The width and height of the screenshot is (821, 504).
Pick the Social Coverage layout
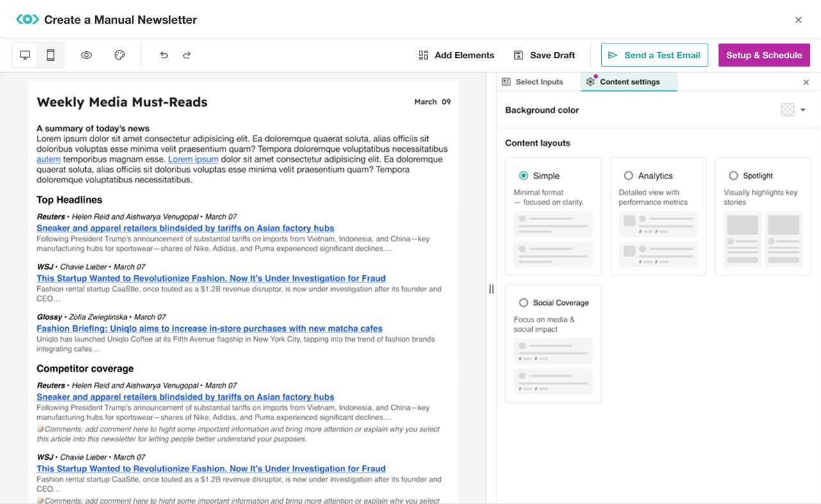click(x=524, y=303)
